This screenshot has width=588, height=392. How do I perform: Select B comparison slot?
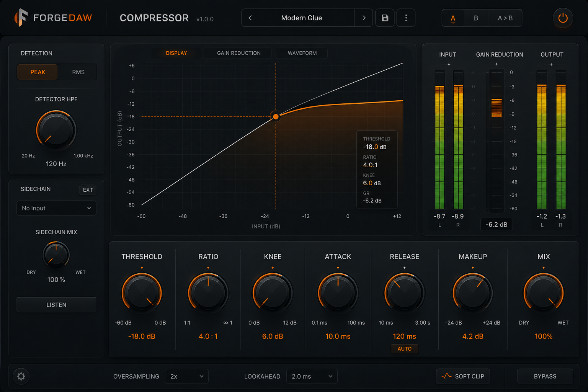click(476, 18)
